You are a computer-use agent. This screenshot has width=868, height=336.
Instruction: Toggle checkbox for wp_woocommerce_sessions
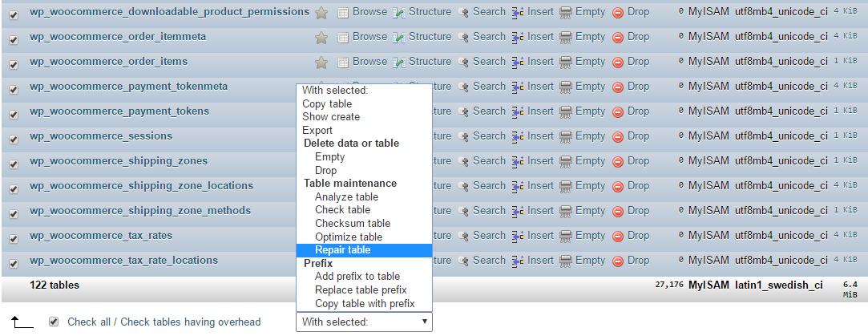click(14, 140)
